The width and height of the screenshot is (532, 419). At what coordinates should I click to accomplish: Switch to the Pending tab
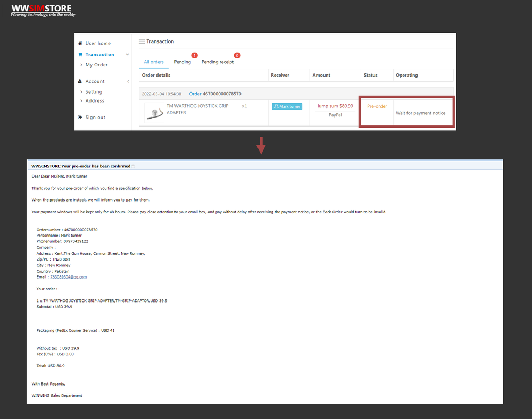(182, 62)
